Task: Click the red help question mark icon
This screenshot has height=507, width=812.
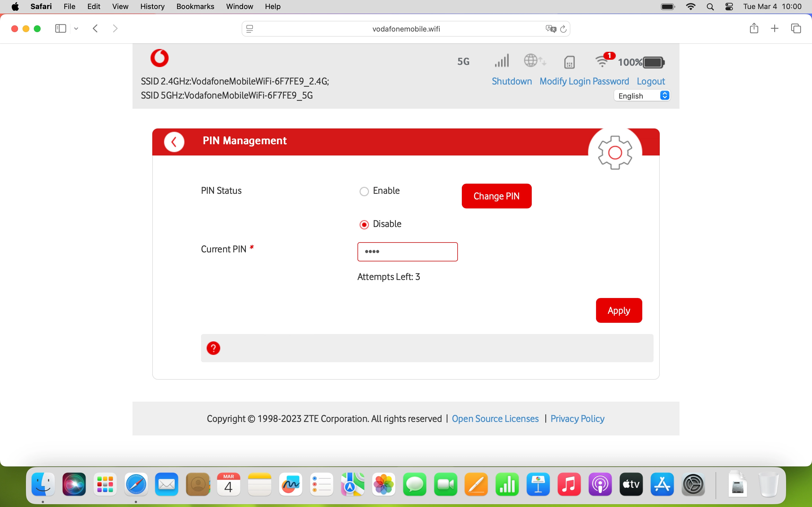Action: [214, 348]
